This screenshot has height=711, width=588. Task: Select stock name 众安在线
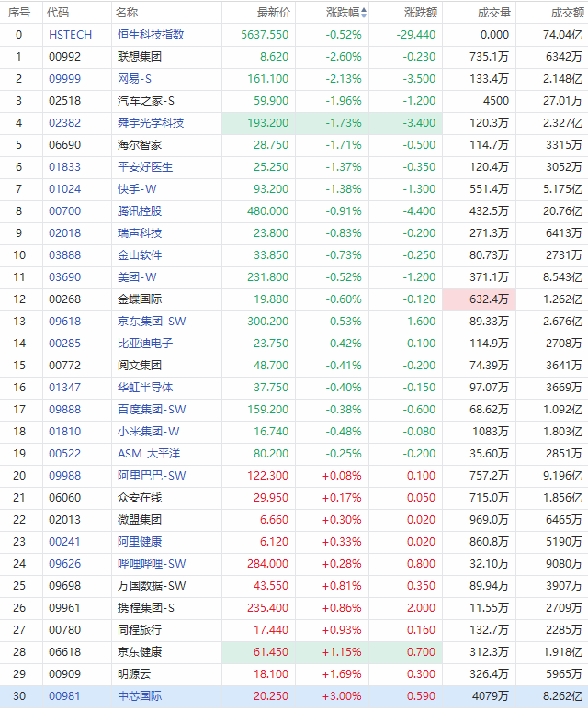[140, 498]
